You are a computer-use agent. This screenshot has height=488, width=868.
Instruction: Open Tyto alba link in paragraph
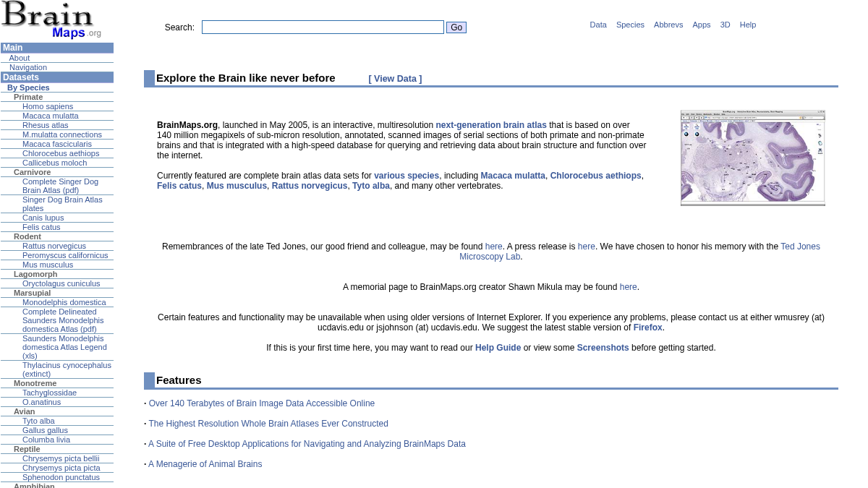(371, 186)
